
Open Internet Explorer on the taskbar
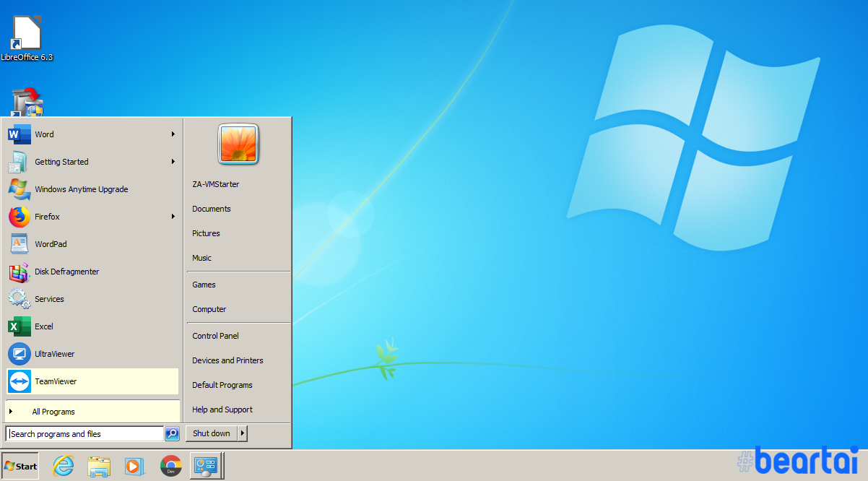pos(64,466)
